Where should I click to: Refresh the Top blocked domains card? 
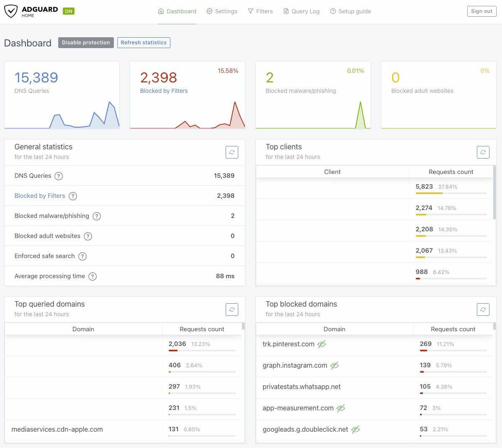click(x=483, y=309)
